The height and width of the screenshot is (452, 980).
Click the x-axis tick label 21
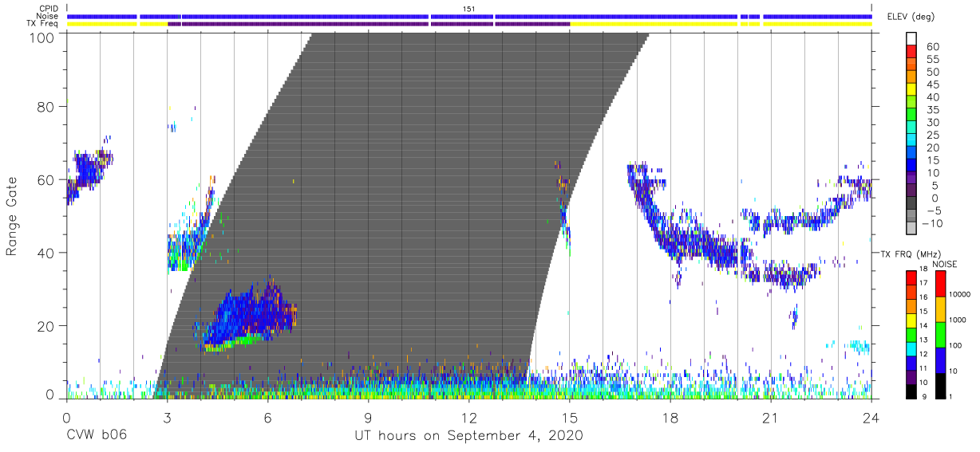point(770,418)
